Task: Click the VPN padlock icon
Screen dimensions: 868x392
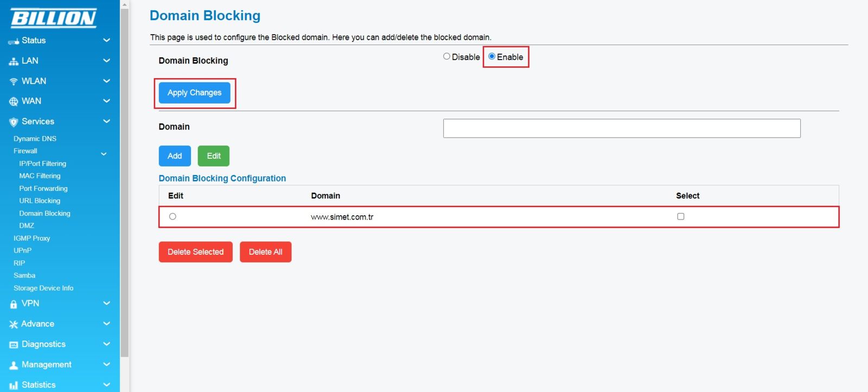Action: click(x=14, y=304)
